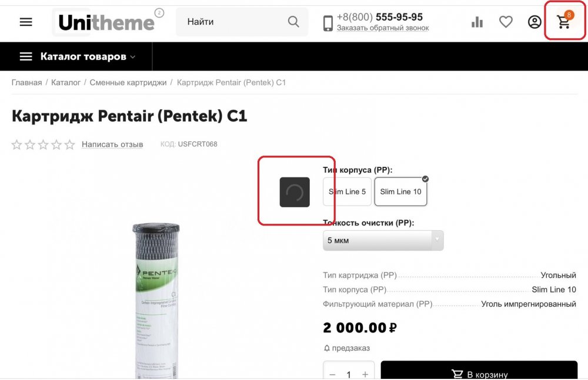Open the user account icon
Viewport: 588px width, 380px height.
(534, 22)
